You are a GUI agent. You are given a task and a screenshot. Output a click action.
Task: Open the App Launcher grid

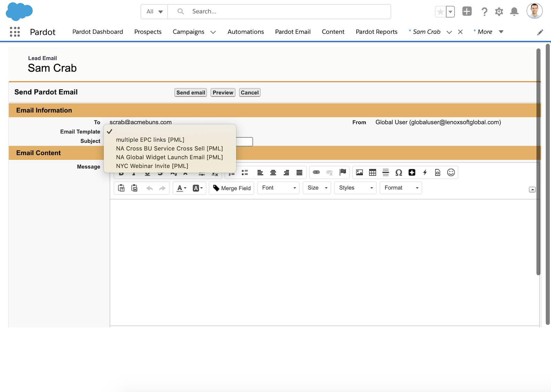(x=15, y=32)
